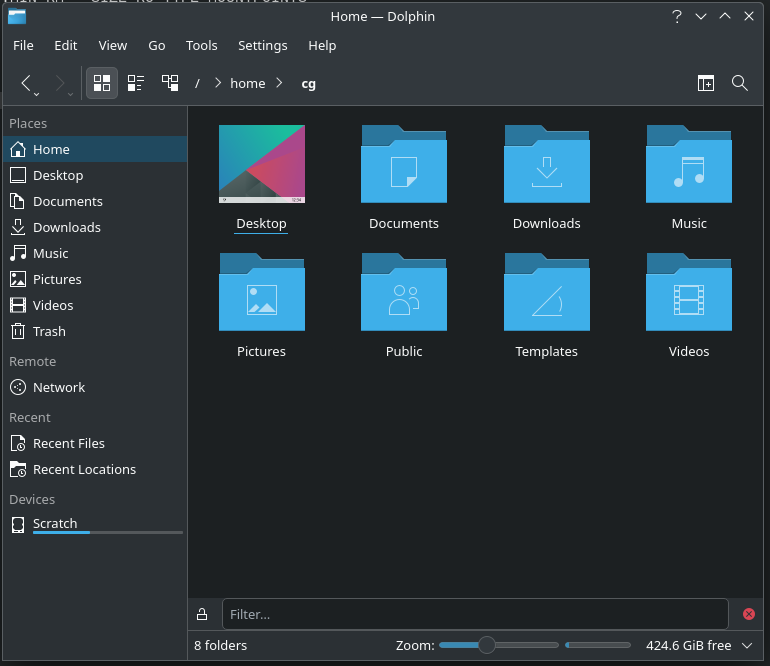Screen dimensions: 770x666
Task: Expand the chevron after root slash
Action: point(217,83)
